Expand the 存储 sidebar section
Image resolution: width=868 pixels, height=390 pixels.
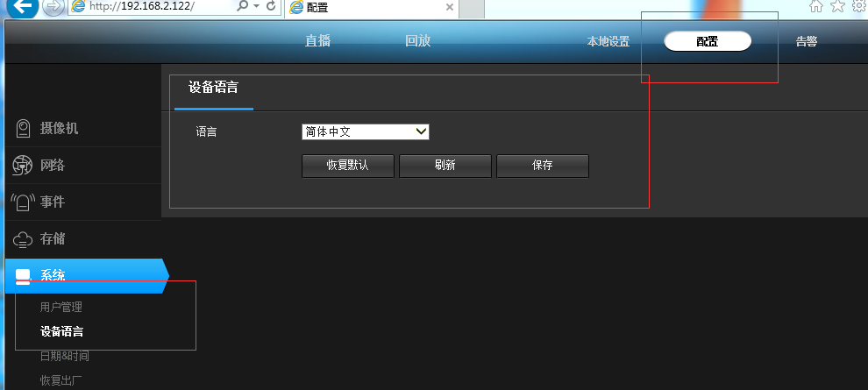tap(83, 238)
